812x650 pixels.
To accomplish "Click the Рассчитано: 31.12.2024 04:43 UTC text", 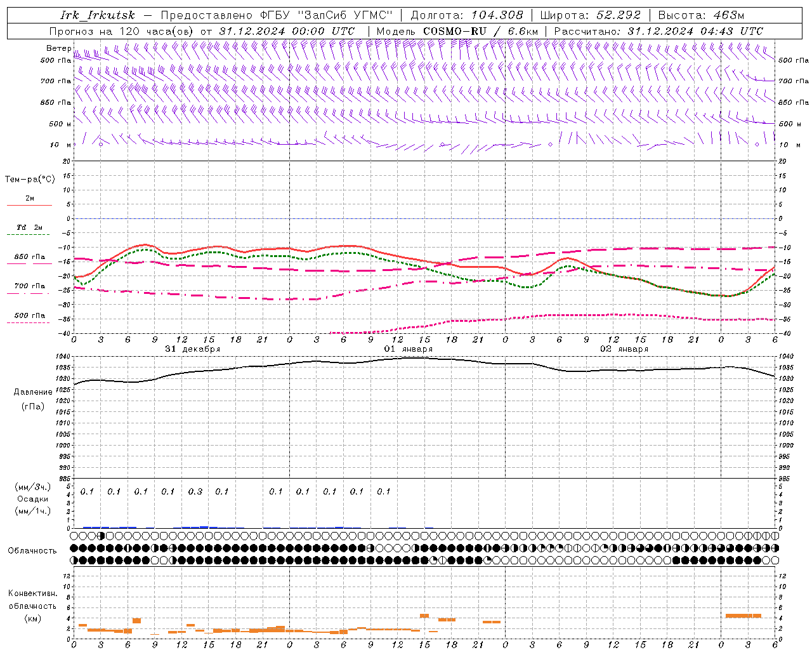I will pos(658,31).
